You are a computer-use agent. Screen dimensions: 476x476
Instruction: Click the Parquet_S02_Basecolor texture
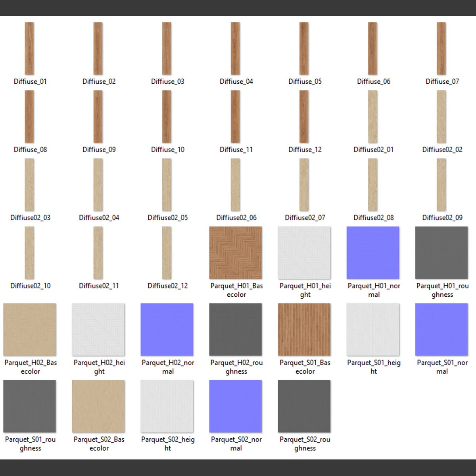pyautogui.click(x=98, y=406)
